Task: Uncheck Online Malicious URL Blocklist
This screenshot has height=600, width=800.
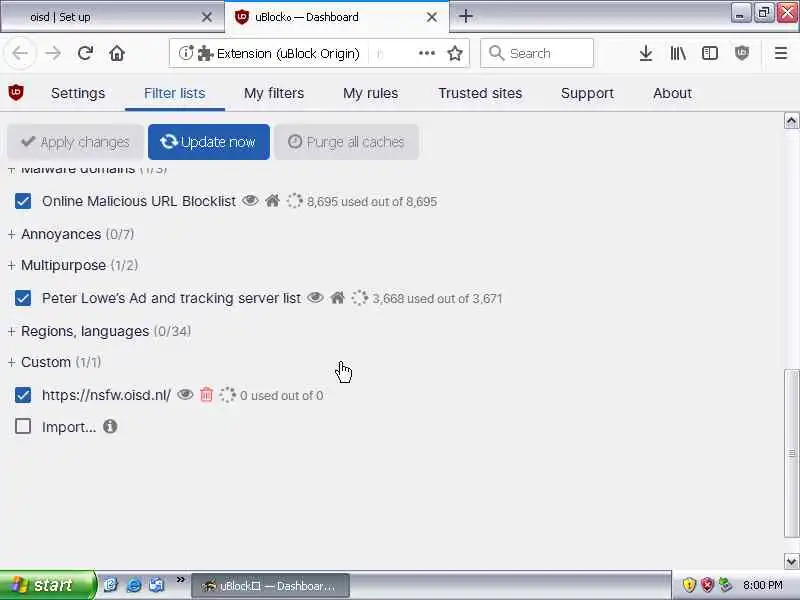Action: (x=23, y=201)
